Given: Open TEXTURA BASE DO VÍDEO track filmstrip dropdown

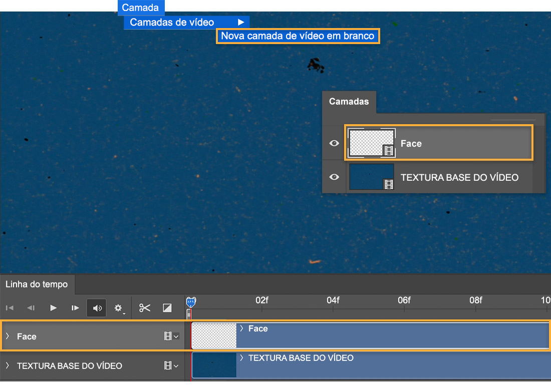Looking at the screenshot, I should click(171, 365).
